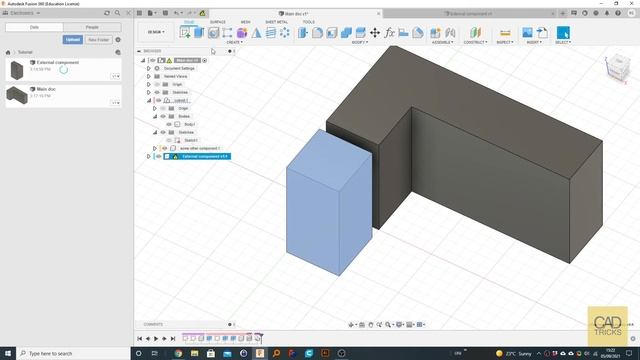The height and width of the screenshot is (360, 640).
Task: Activate the Select tool
Action: 563,33
